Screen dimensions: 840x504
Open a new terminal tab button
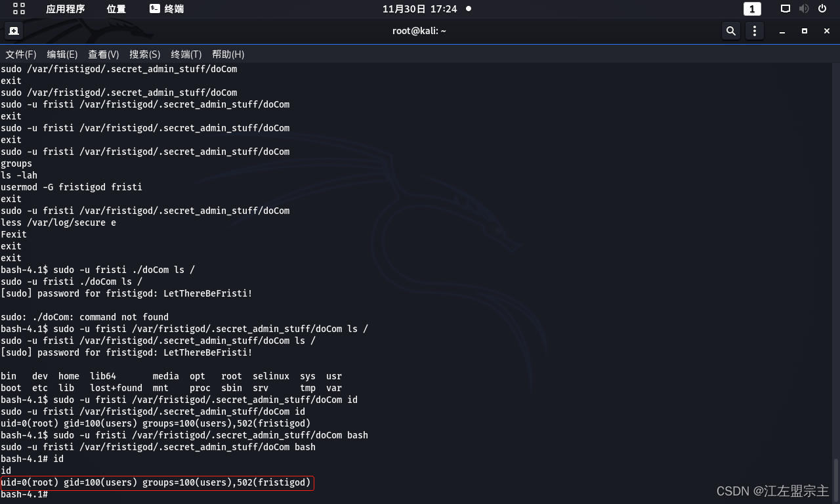(x=14, y=31)
